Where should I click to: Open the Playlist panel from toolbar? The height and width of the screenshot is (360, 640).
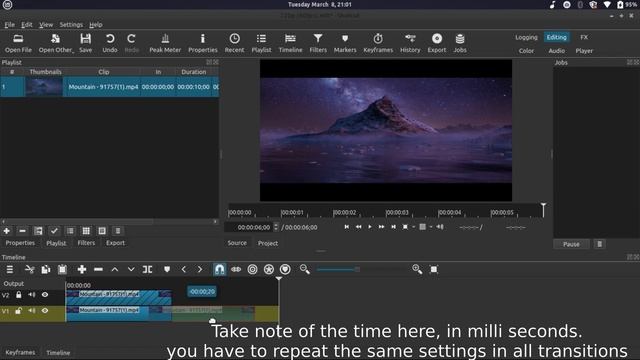261,43
